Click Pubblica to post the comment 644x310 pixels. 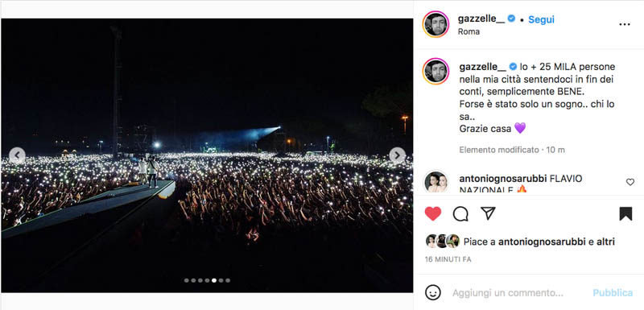click(x=613, y=293)
